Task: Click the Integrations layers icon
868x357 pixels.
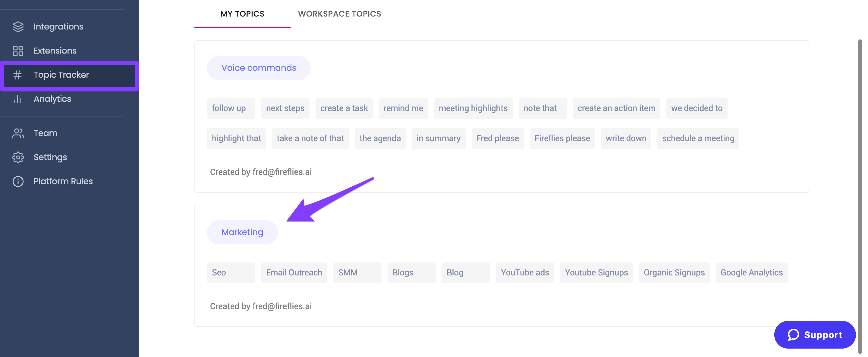Action: click(x=18, y=26)
